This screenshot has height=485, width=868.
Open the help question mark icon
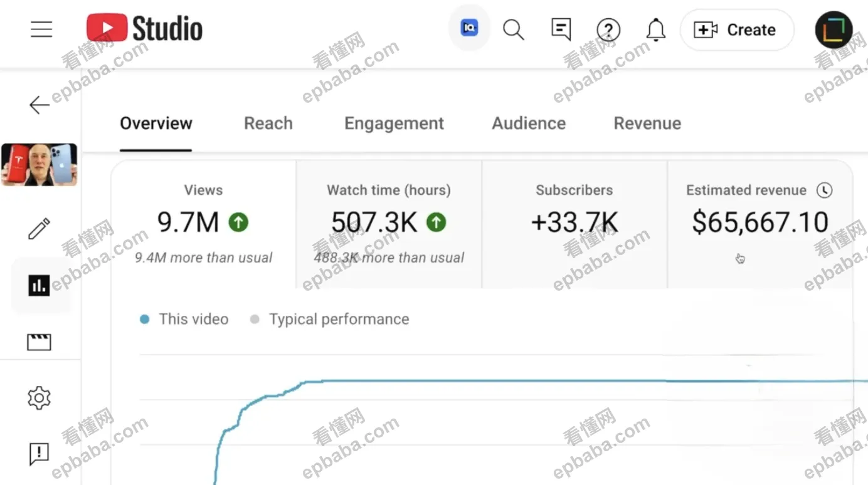point(608,29)
